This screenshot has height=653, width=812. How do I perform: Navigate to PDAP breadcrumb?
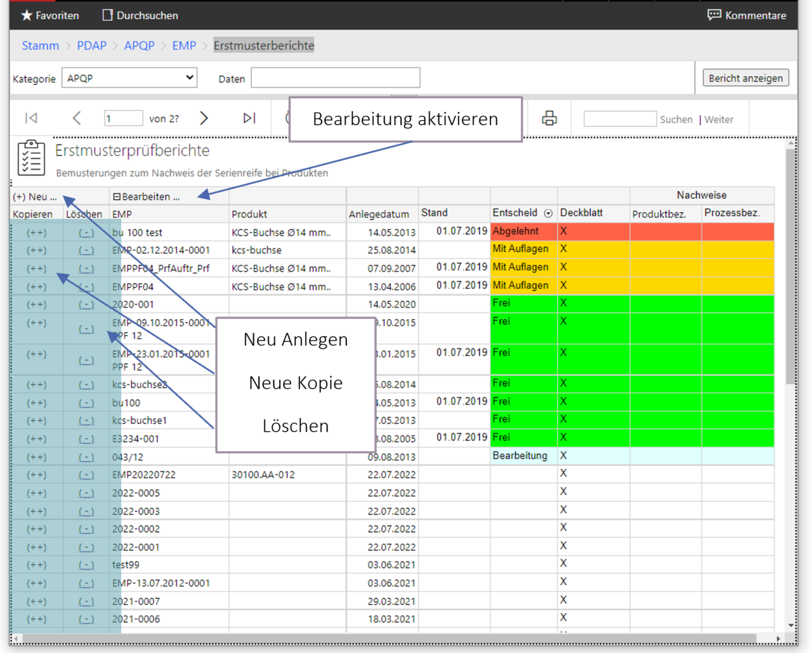coord(91,46)
